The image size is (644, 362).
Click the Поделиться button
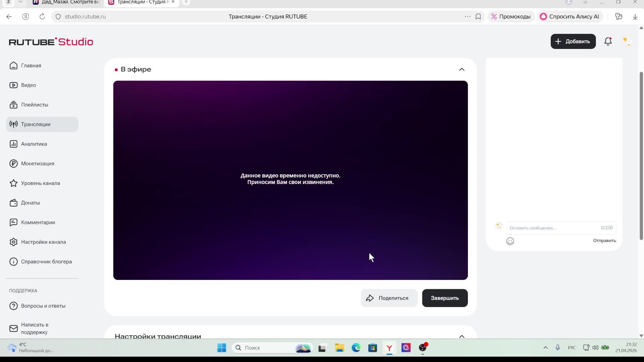[389, 298]
